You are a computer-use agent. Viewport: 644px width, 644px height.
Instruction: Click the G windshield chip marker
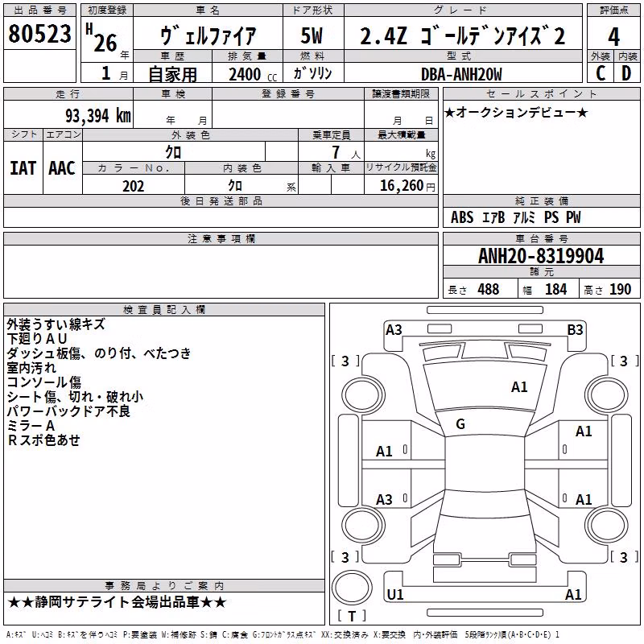tap(460, 424)
